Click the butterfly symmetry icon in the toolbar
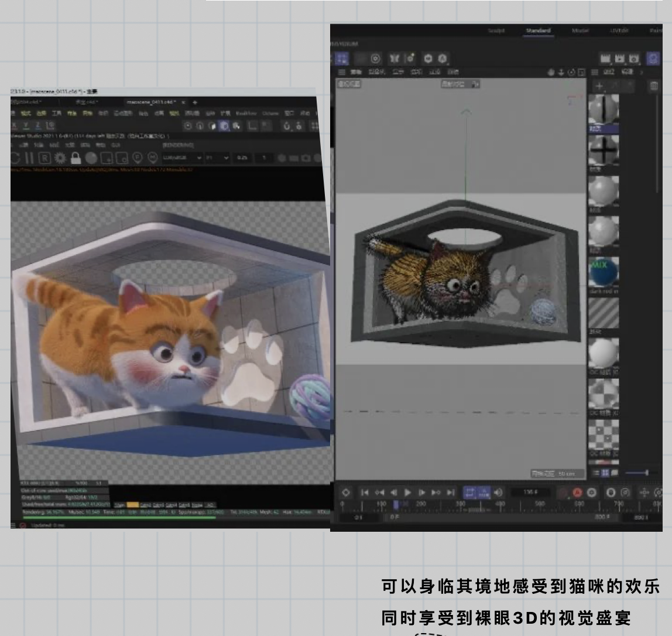The width and height of the screenshot is (672, 636). (395, 59)
